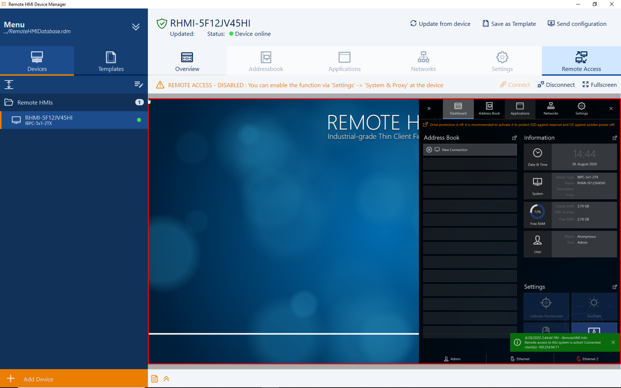
Task: Decrease backlight with minus control
Action: [x=579, y=306]
